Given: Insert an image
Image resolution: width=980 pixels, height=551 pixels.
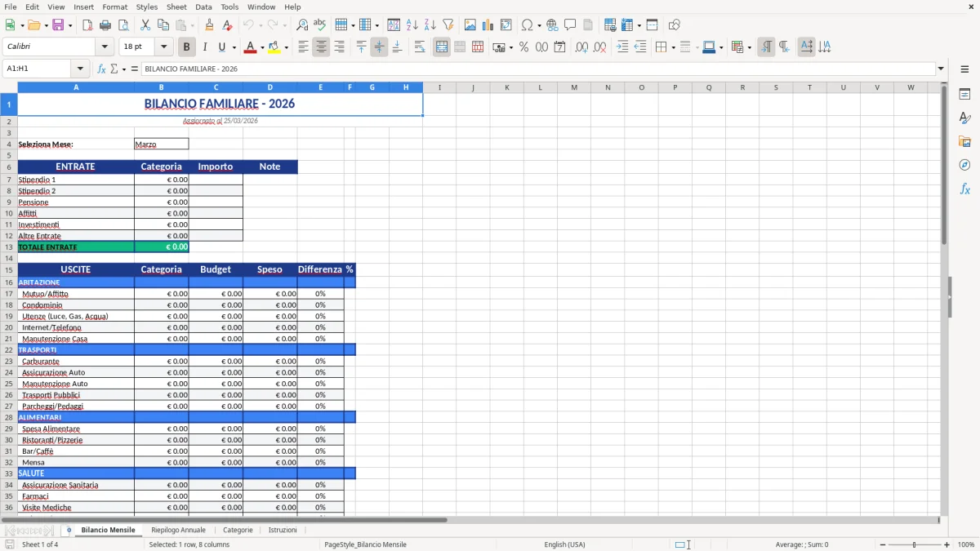Looking at the screenshot, I should [470, 25].
